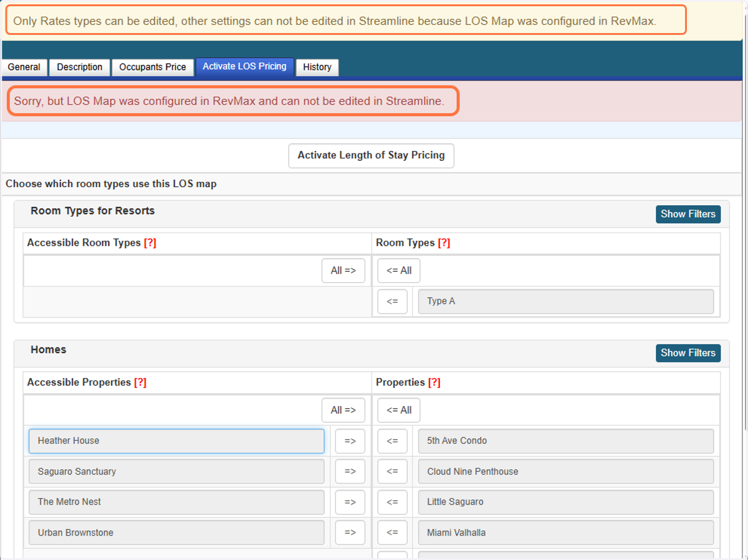Remove all room types with '<= All'
Screen dimensions: 748x560
click(x=399, y=271)
